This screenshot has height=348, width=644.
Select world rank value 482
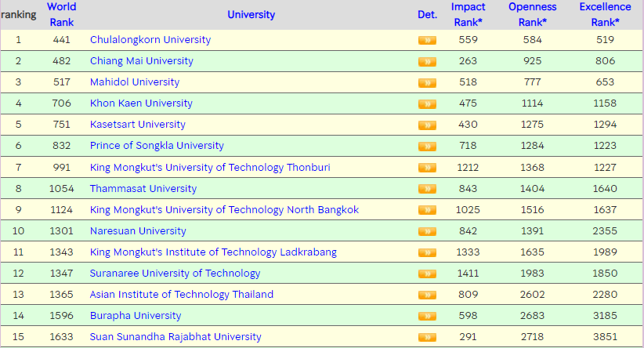click(62, 61)
